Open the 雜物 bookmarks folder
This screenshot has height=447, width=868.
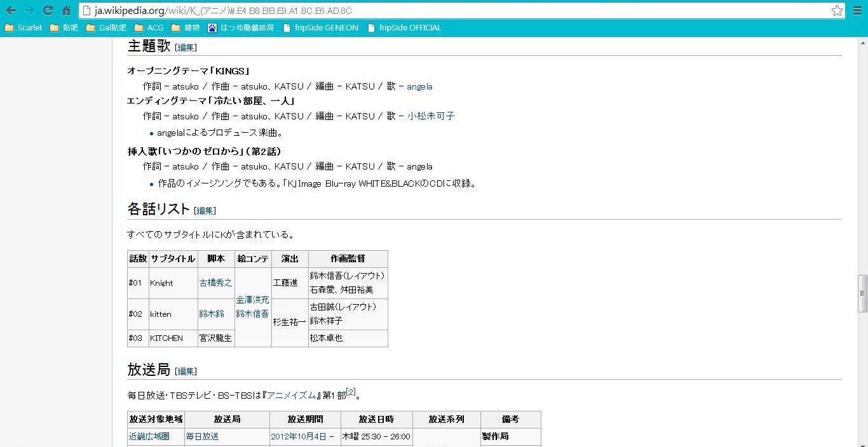pos(185,28)
